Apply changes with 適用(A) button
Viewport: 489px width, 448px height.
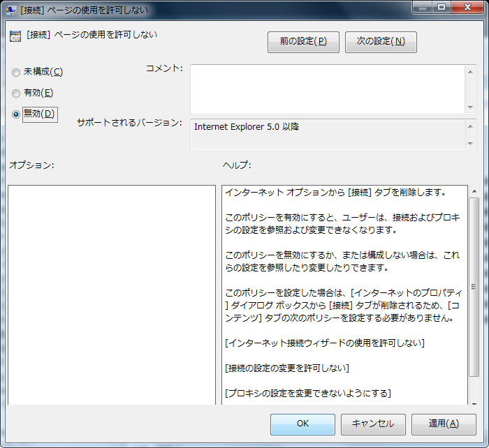click(443, 424)
